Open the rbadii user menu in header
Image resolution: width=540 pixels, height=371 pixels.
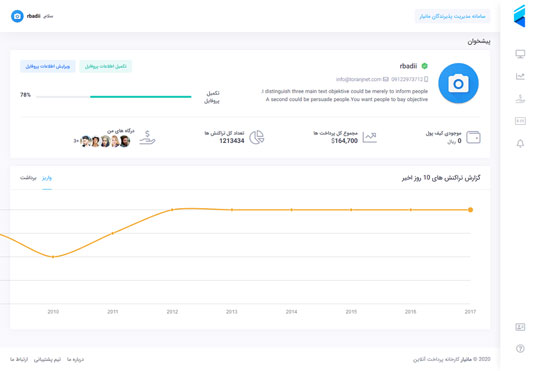[32, 16]
